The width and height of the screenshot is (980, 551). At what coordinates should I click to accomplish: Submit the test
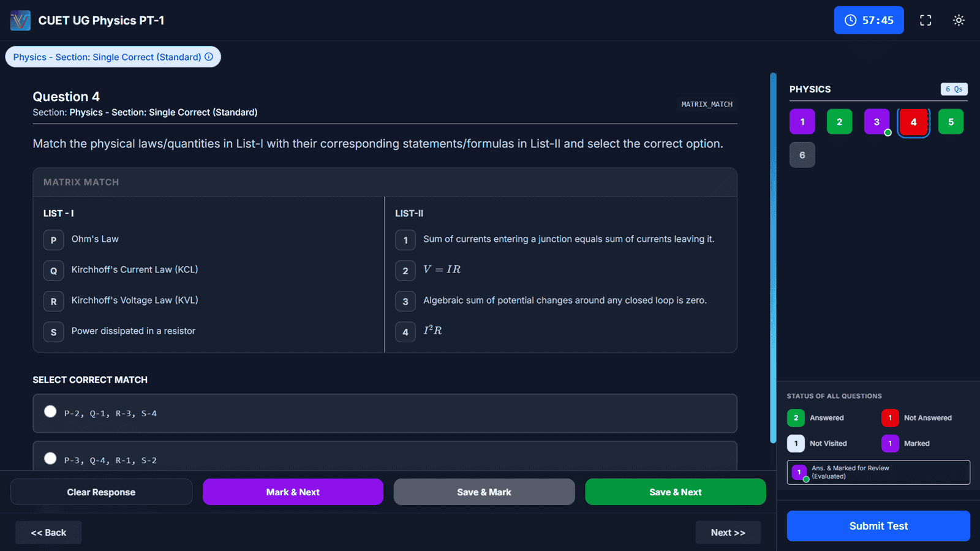(x=878, y=526)
